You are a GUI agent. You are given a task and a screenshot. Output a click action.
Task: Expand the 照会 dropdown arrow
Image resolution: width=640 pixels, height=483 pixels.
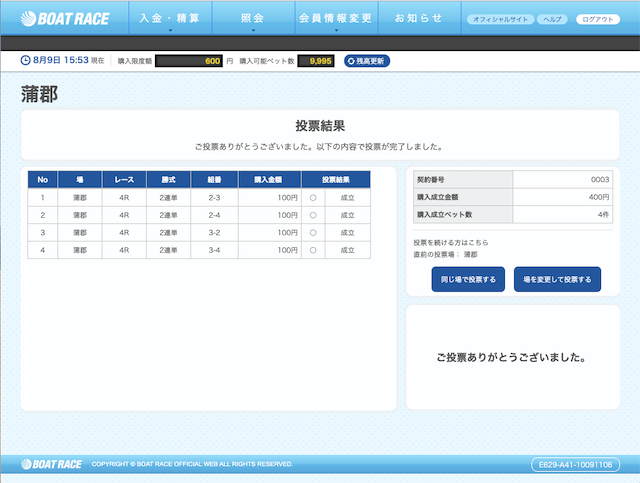point(253,30)
